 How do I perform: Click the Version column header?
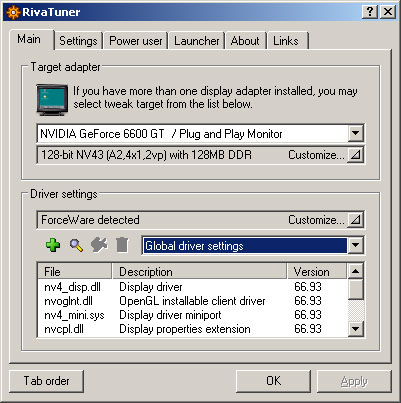coord(317,271)
